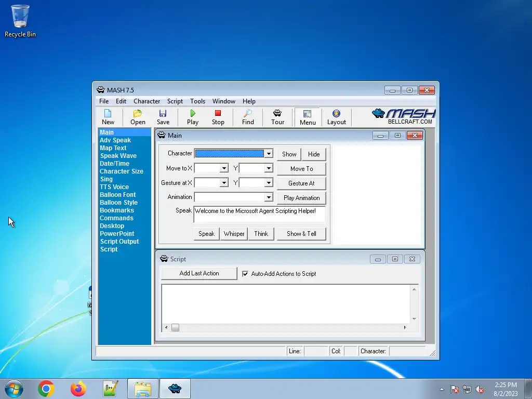Show hidden tray icons arrow
This screenshot has width=532, height=399.
coord(442,389)
